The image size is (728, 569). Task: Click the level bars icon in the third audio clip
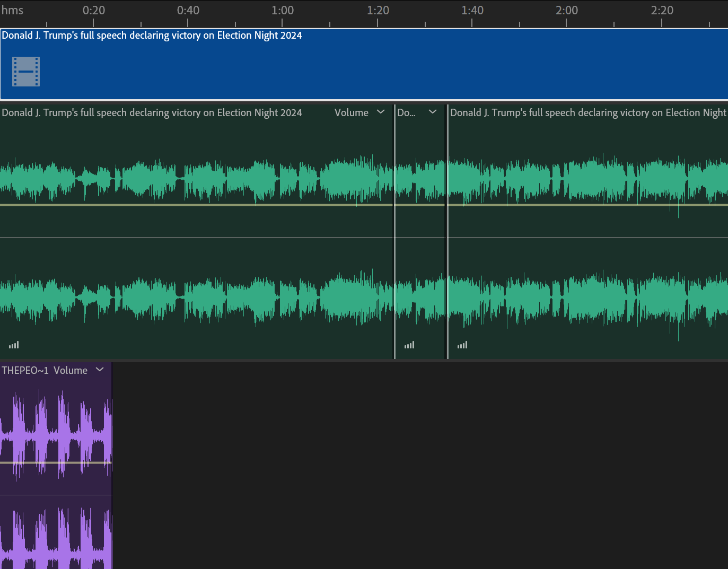(462, 345)
